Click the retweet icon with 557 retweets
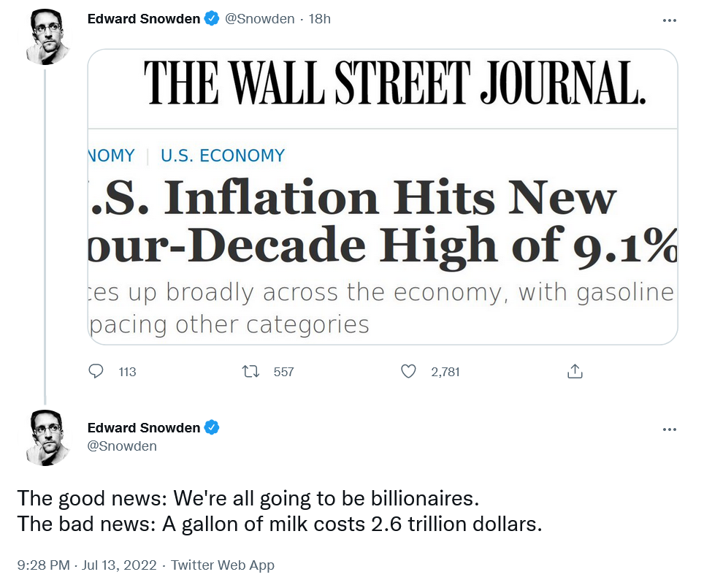The image size is (704, 588). coord(251,372)
